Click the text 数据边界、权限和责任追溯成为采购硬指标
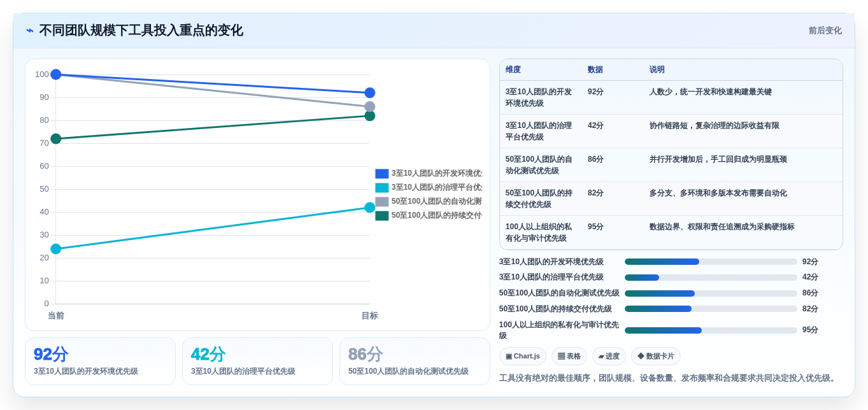This screenshot has width=868, height=410. click(x=722, y=227)
